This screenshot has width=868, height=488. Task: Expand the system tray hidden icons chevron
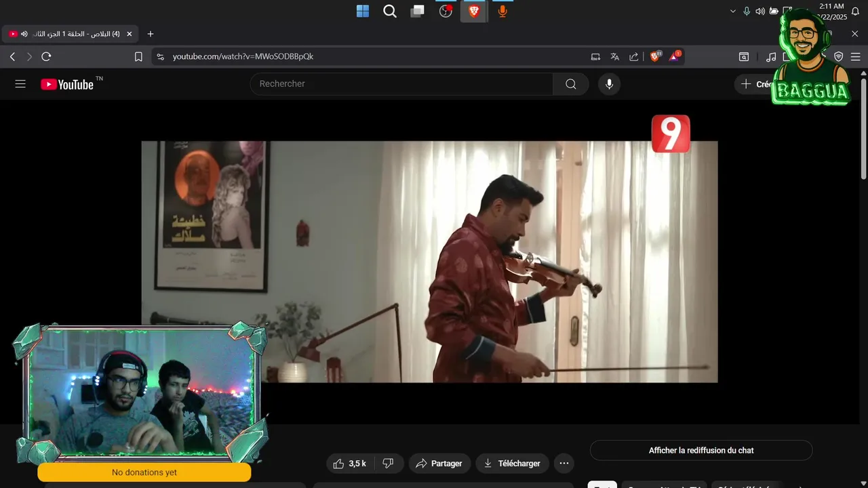[732, 11]
